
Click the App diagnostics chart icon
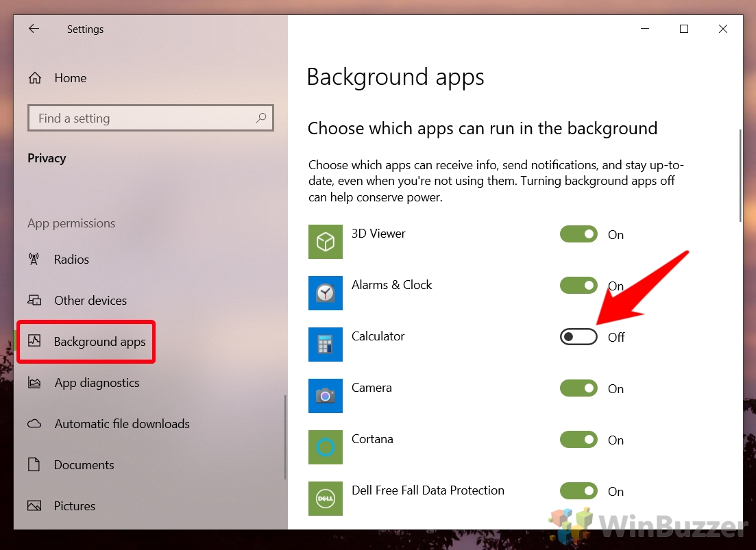coord(34,382)
